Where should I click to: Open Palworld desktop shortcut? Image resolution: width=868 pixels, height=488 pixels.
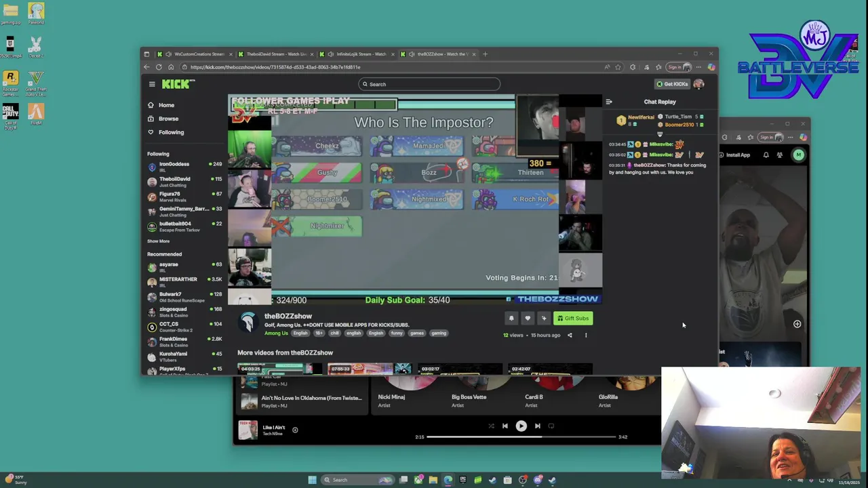(36, 13)
